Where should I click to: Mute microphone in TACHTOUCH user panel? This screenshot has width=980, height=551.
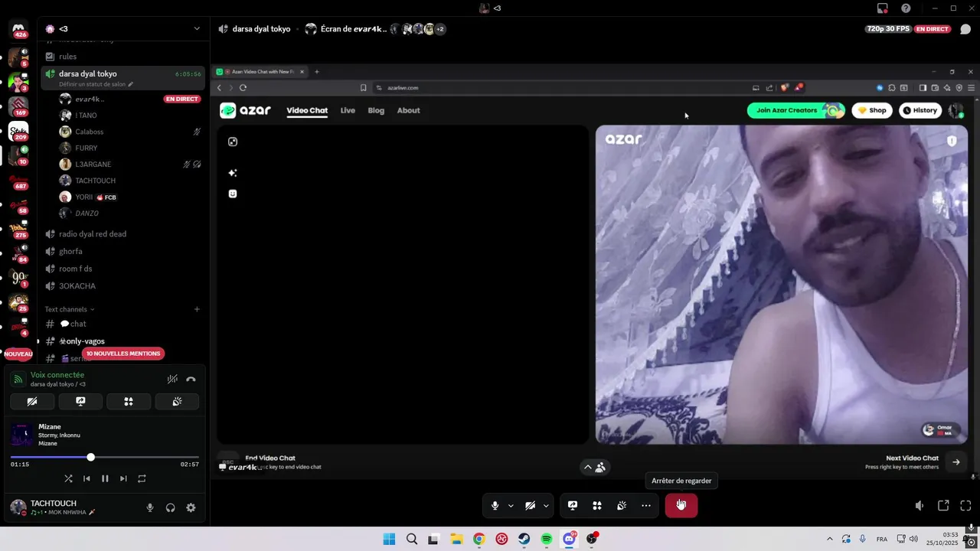coord(150,507)
